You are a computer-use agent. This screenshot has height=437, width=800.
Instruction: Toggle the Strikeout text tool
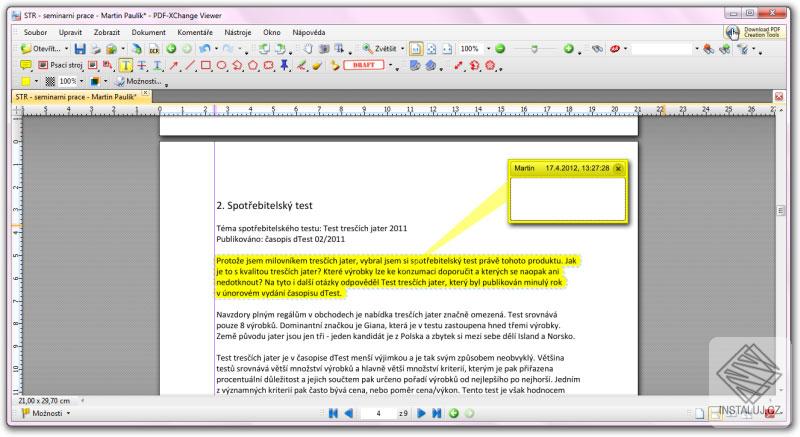tap(142, 65)
